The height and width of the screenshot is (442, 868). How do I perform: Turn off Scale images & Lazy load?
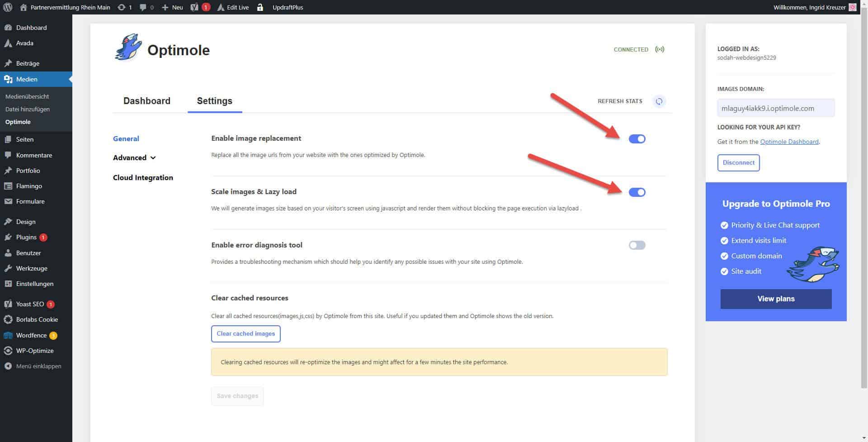(637, 192)
